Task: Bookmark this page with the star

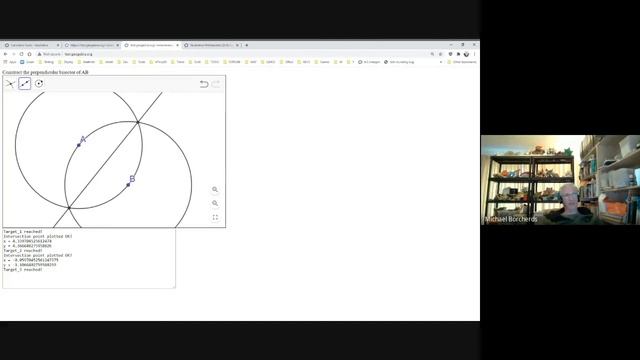Action: click(440, 54)
